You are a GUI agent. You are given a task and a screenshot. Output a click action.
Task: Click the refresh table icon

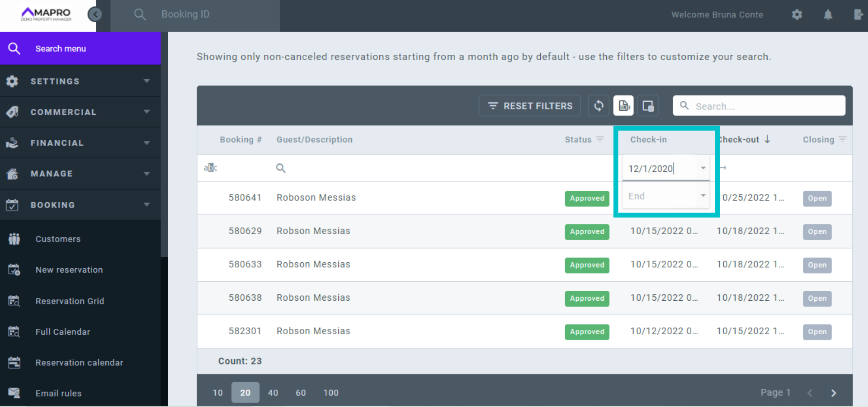click(x=599, y=106)
